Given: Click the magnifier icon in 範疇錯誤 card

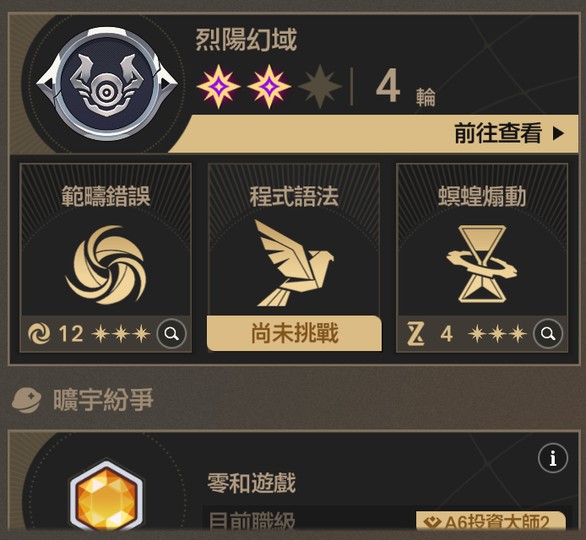Looking at the screenshot, I should [x=172, y=334].
